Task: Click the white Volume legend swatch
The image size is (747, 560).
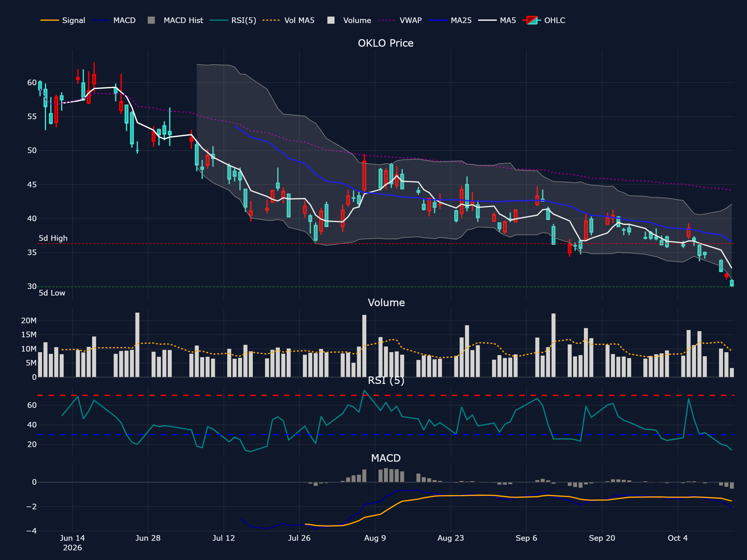Action: 331,20
